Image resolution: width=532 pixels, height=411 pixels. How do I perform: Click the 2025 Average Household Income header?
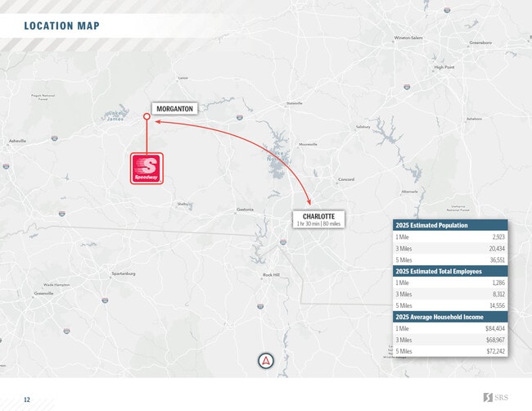[439, 317]
